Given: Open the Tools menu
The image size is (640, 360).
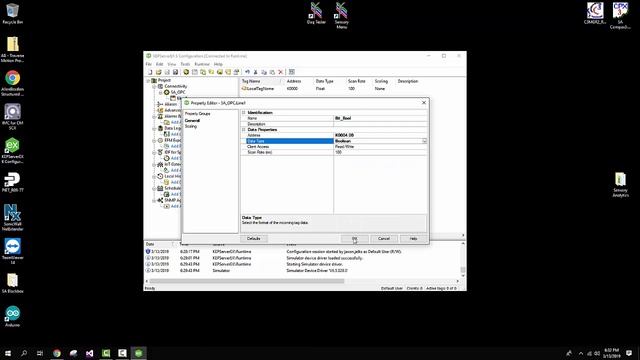Looking at the screenshot, I should click(185, 64).
